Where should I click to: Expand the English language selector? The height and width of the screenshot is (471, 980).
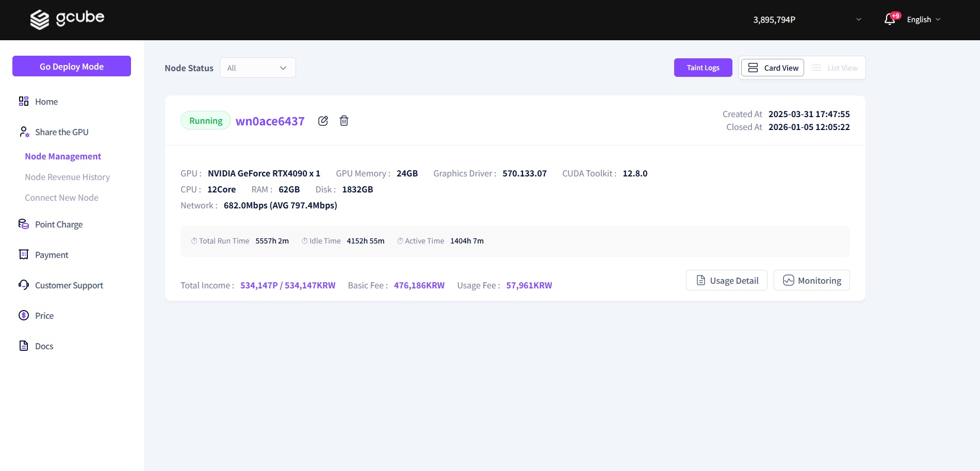[924, 20]
